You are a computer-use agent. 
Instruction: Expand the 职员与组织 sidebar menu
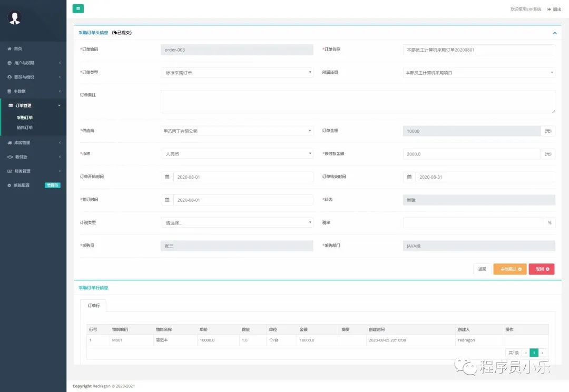click(x=33, y=77)
